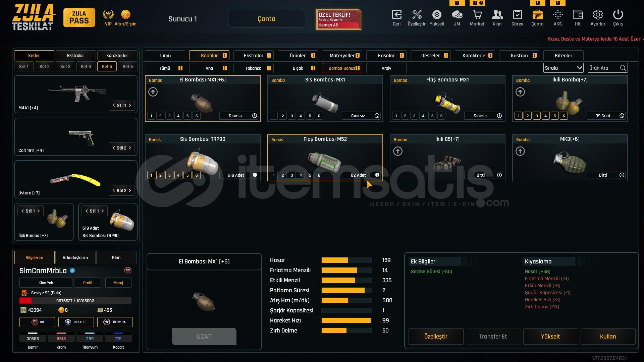Open the Klan members icon

click(x=497, y=15)
